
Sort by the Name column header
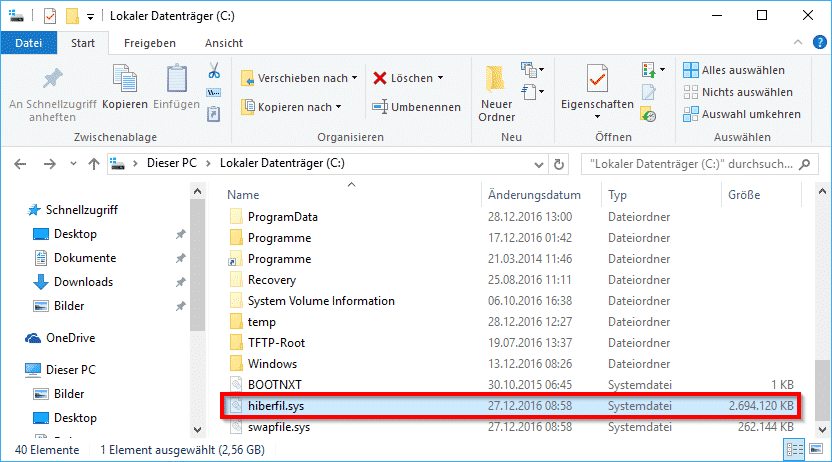click(x=243, y=195)
